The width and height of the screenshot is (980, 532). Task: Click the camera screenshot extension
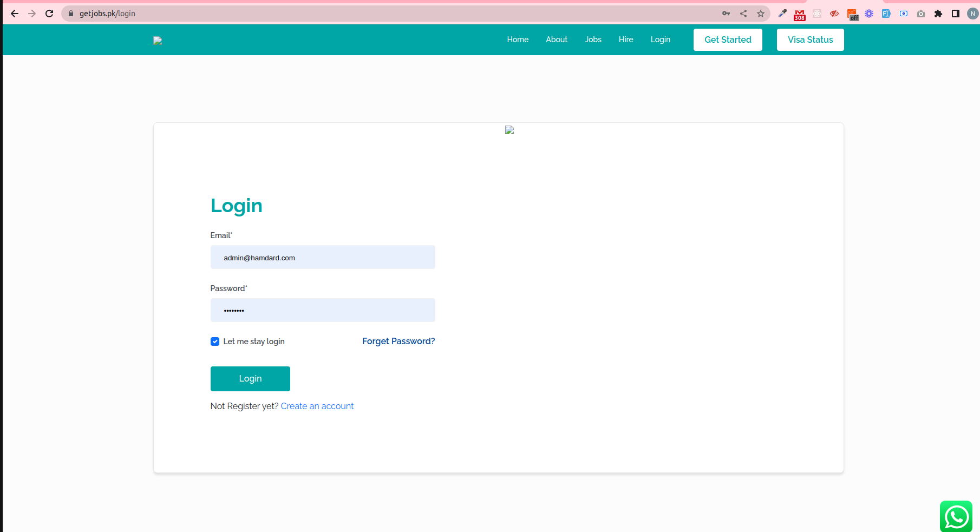pyautogui.click(x=921, y=14)
